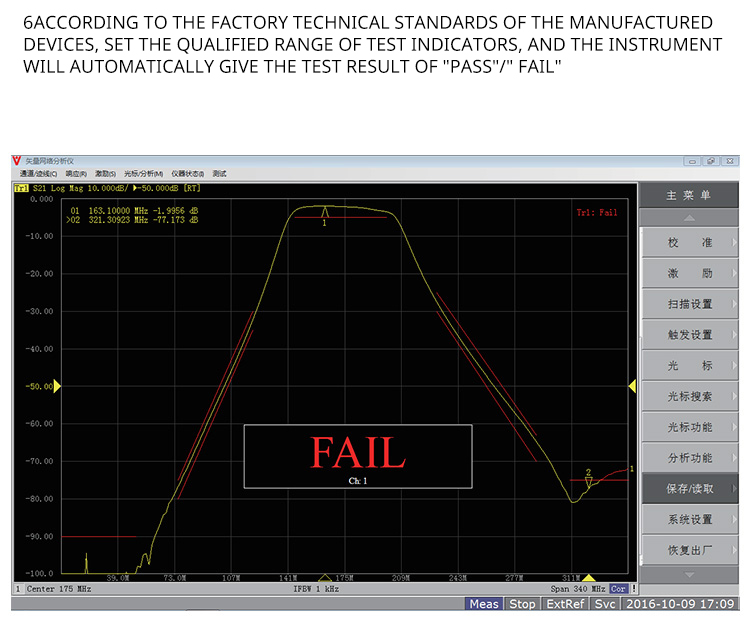750x634 pixels.
Task: Click the 恢复出厂 factory reset button
Action: point(690,550)
